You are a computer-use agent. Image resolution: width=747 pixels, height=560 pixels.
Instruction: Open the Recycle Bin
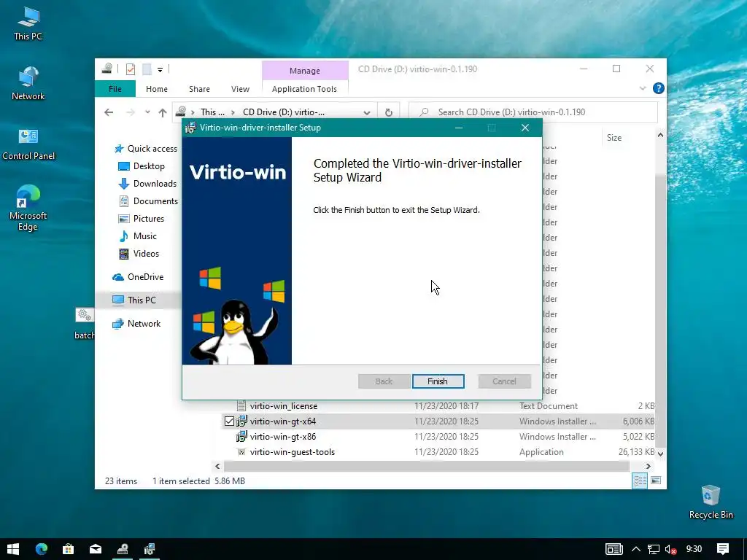coord(711,502)
